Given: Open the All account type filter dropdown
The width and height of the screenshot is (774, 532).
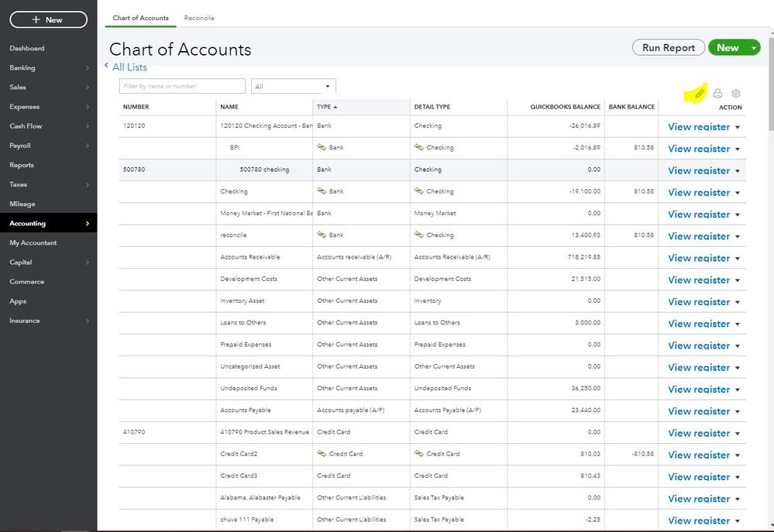Looking at the screenshot, I should tap(293, 87).
